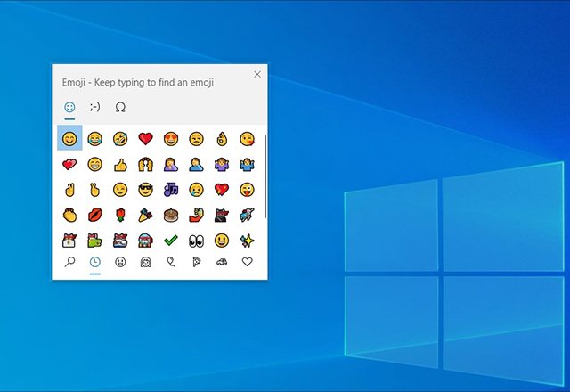This screenshot has height=392, width=570.
Task: Insert the birthday cake emoji
Action: click(x=171, y=215)
